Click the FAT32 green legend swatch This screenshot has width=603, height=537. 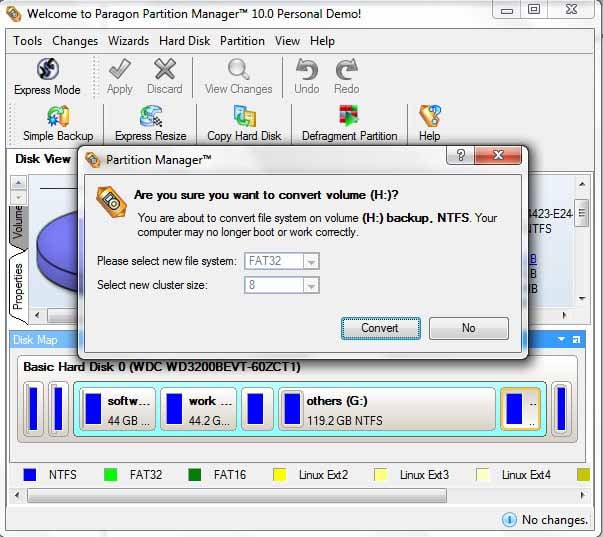point(110,475)
